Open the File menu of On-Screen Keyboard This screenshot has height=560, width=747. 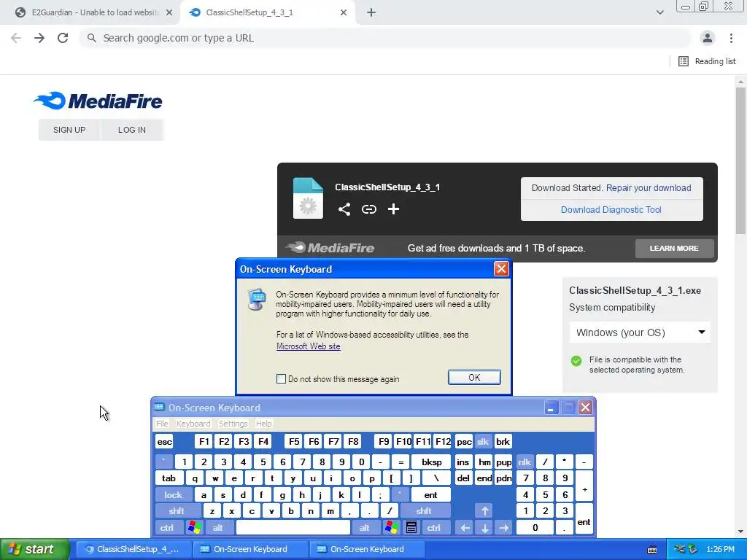[x=162, y=424]
